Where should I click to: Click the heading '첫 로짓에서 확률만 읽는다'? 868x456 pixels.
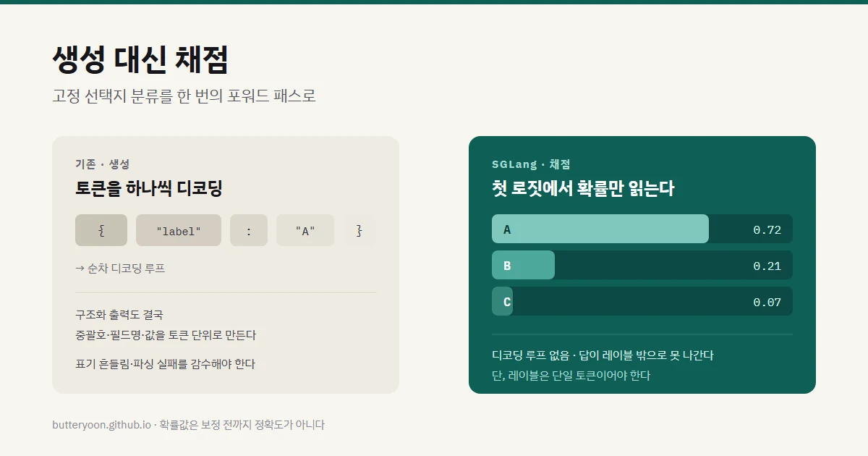pyautogui.click(x=583, y=189)
